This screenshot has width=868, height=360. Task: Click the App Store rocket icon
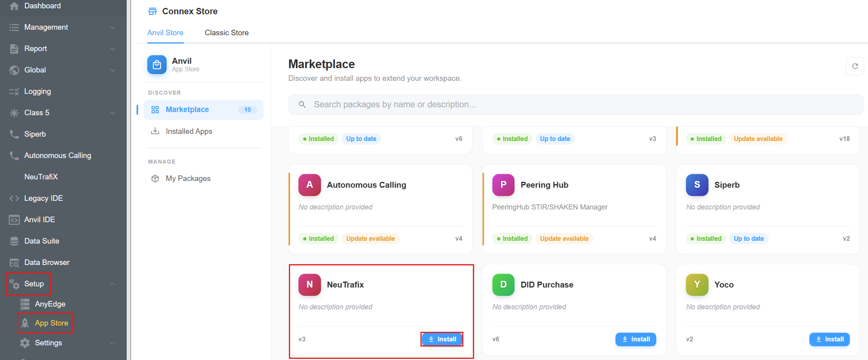(x=25, y=323)
